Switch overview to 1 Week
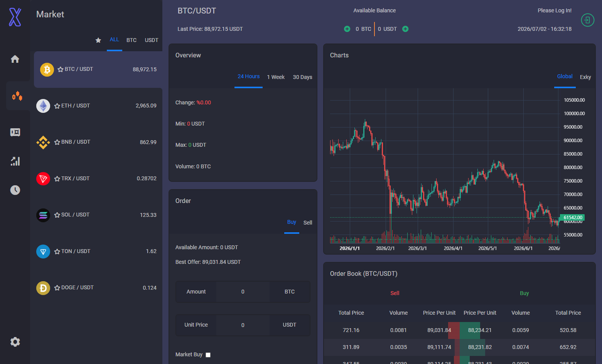 pos(276,77)
